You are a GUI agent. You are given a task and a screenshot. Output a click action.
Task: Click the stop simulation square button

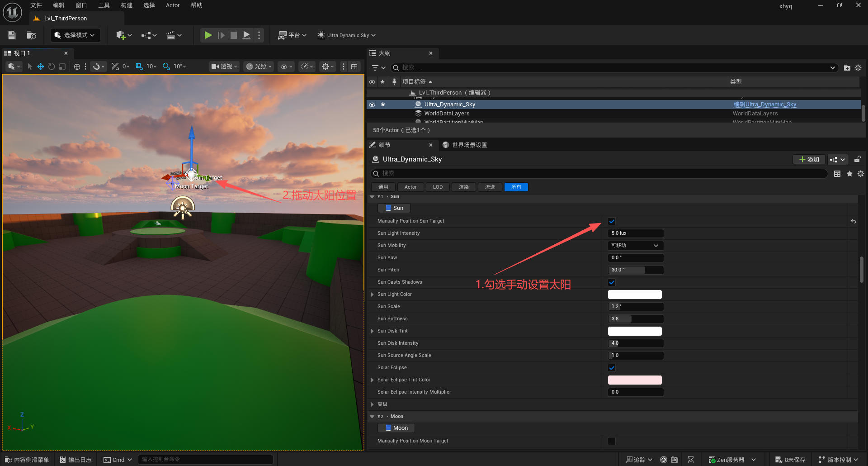pos(234,35)
